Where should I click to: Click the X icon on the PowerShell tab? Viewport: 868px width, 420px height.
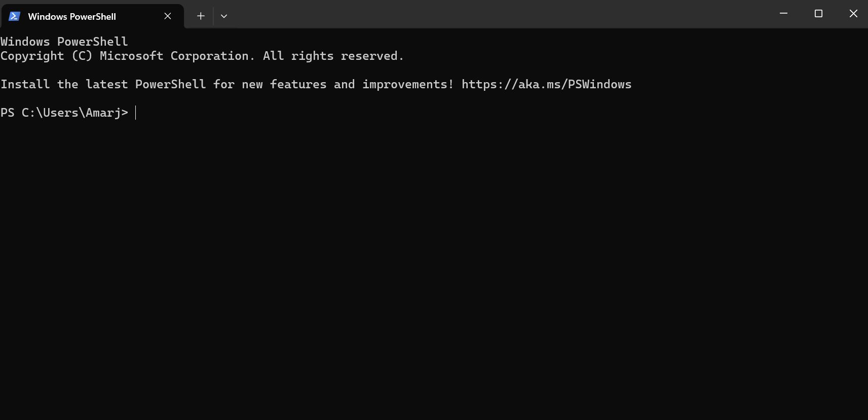click(168, 16)
